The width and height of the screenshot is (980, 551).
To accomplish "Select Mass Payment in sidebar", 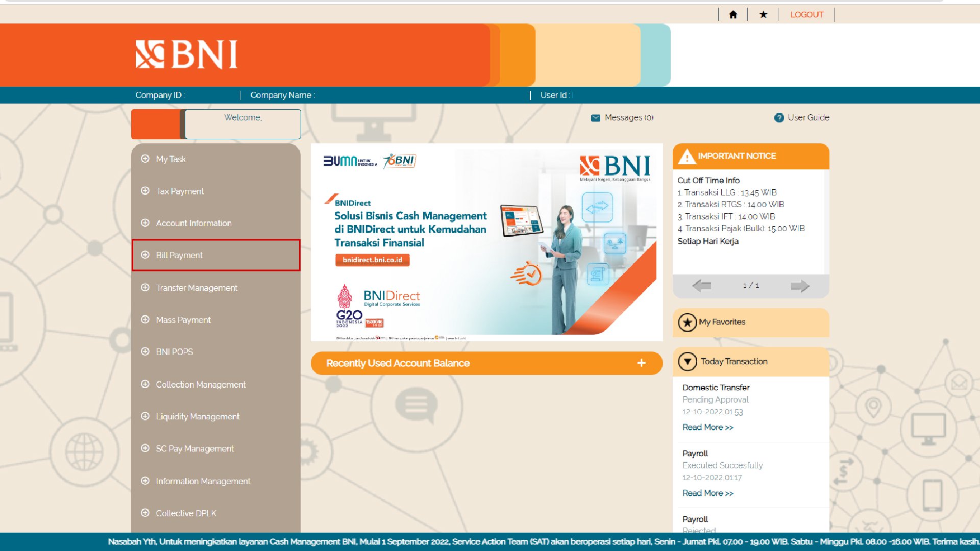I will click(183, 320).
